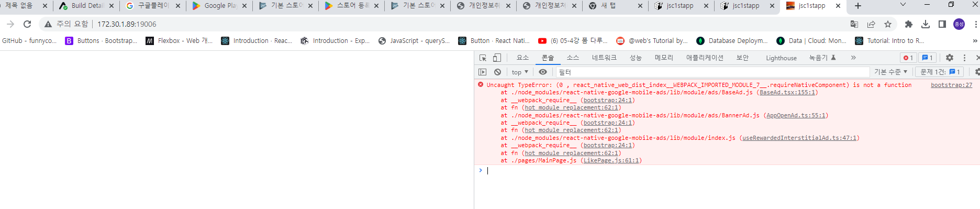The image size is (980, 209).
Task: Open the 기본 수준 log level dropdown
Action: [x=890, y=72]
